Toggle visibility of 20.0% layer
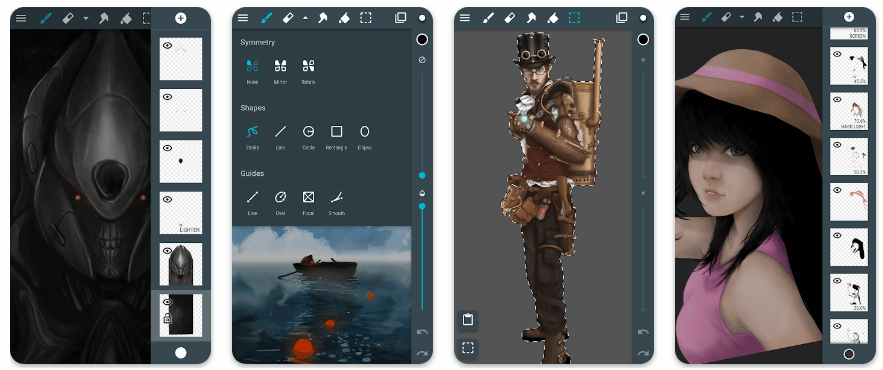This screenshot has height=370, width=883. coord(837,280)
